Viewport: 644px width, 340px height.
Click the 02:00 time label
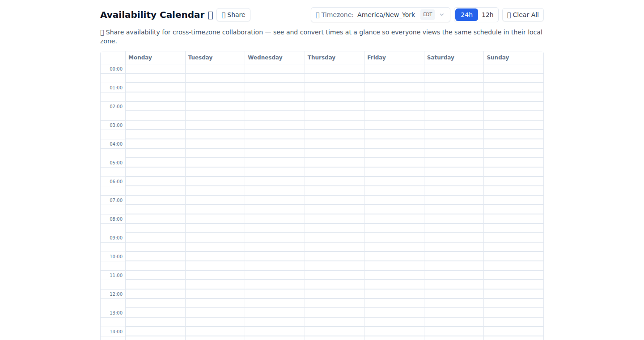point(116,106)
